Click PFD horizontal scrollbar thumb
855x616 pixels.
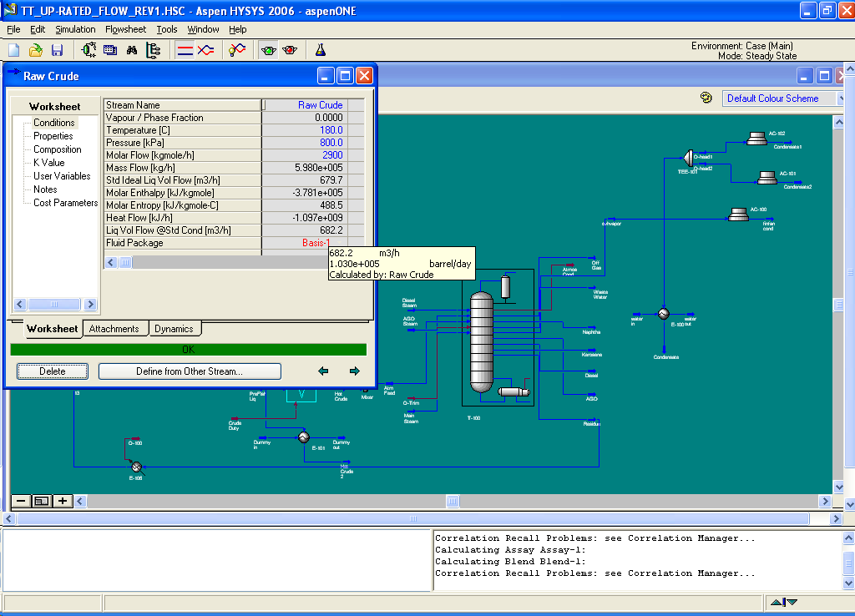tap(453, 501)
